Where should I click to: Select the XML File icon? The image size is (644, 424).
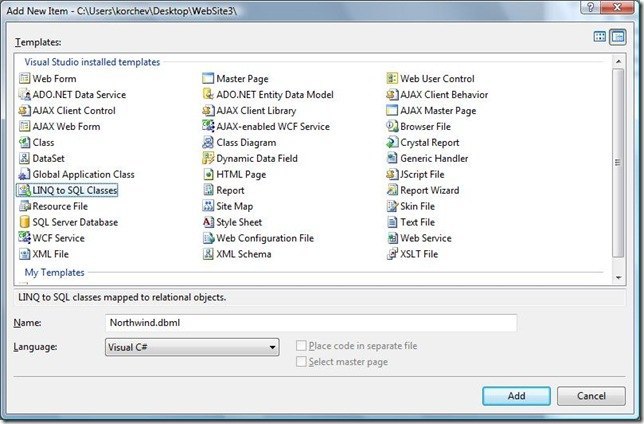click(25, 254)
